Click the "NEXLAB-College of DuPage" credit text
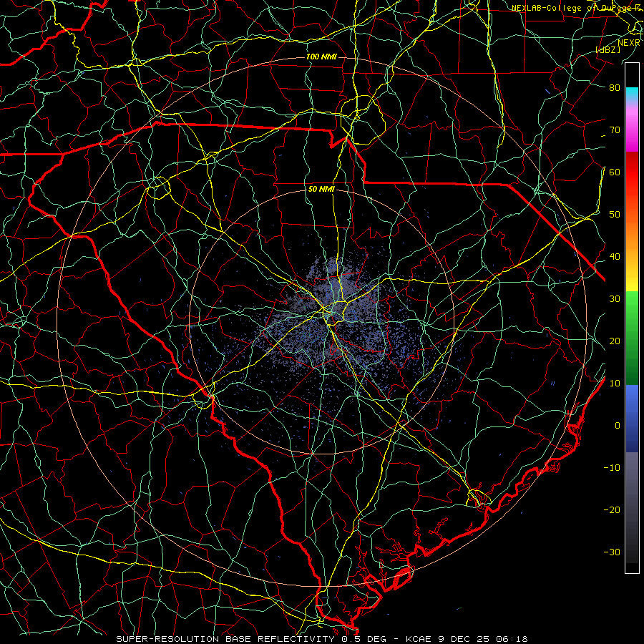This screenshot has width=644, height=644. click(571, 8)
